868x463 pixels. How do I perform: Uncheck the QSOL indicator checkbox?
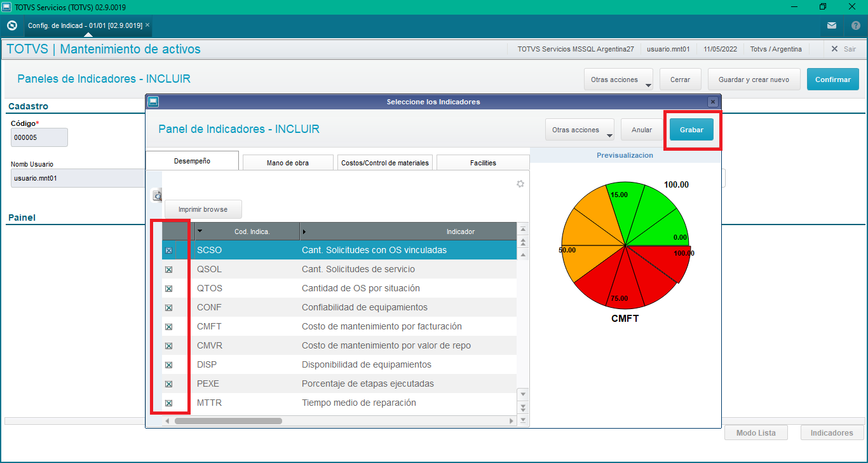coord(169,270)
